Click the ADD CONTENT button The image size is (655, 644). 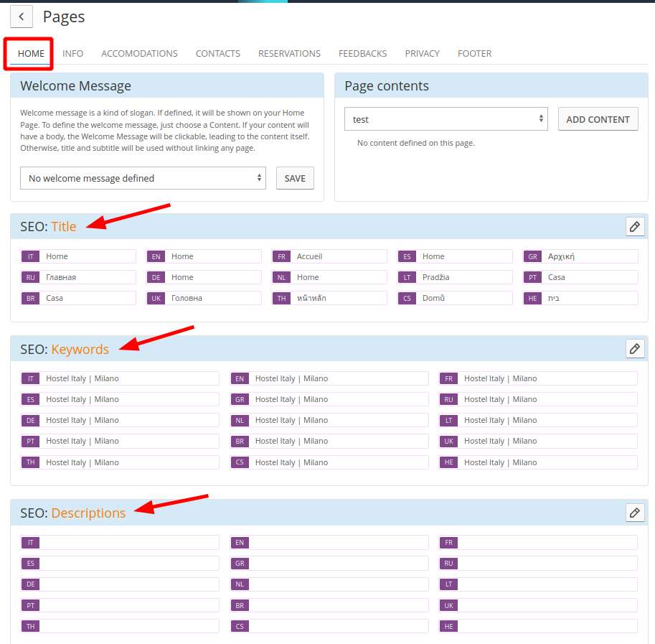point(598,119)
